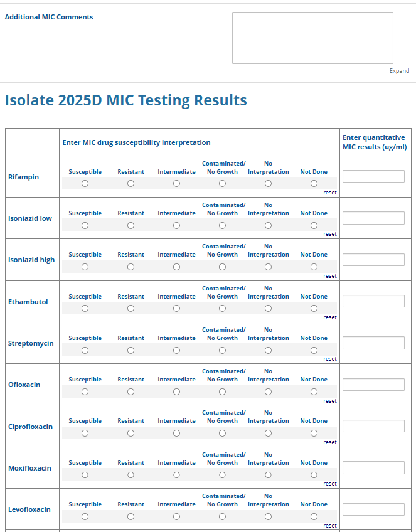Select the Ofloxacin quantitative MIC input

[x=373, y=385]
